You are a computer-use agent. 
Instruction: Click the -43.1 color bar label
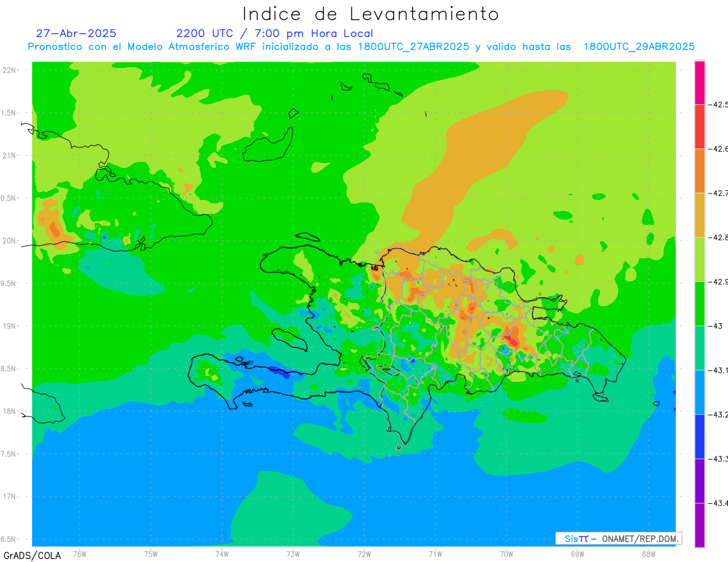[x=718, y=370]
